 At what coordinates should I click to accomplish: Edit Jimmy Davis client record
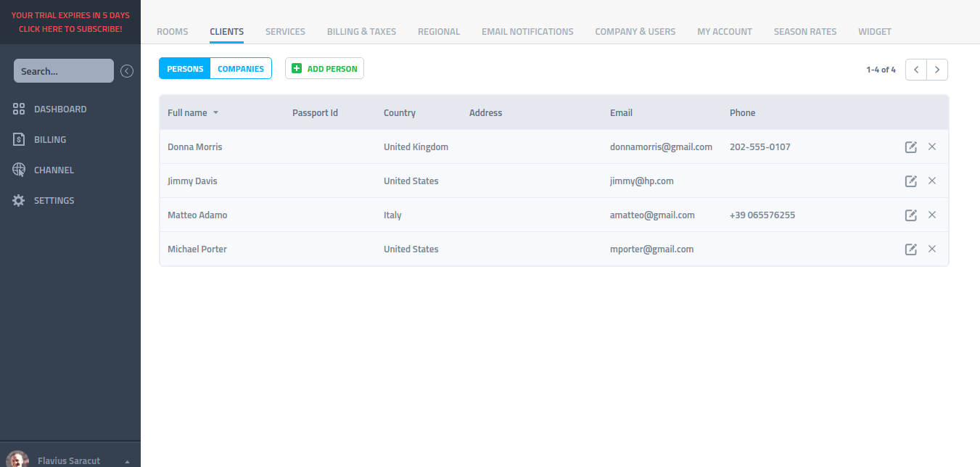click(911, 181)
